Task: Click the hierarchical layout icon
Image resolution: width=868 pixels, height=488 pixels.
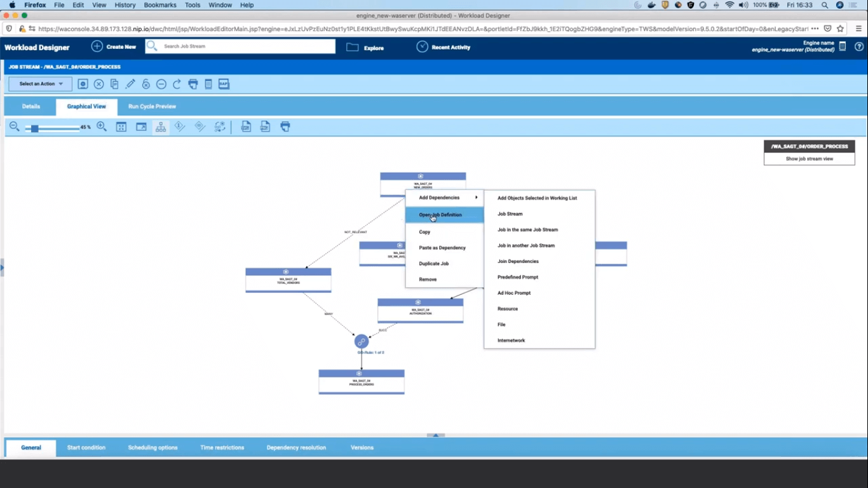Action: (x=161, y=127)
